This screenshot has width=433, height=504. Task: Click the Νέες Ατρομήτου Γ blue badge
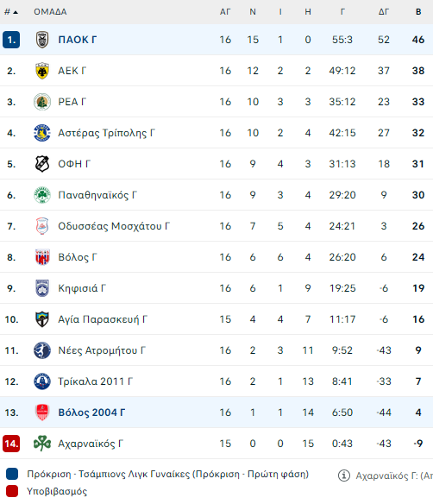[42, 350]
